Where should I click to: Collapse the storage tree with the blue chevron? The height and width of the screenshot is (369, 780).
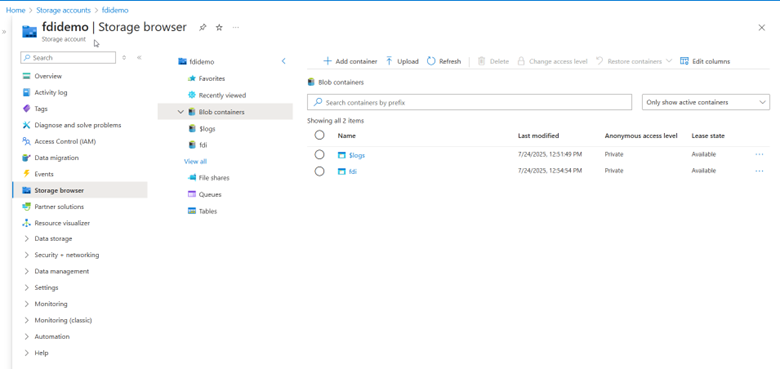(284, 61)
